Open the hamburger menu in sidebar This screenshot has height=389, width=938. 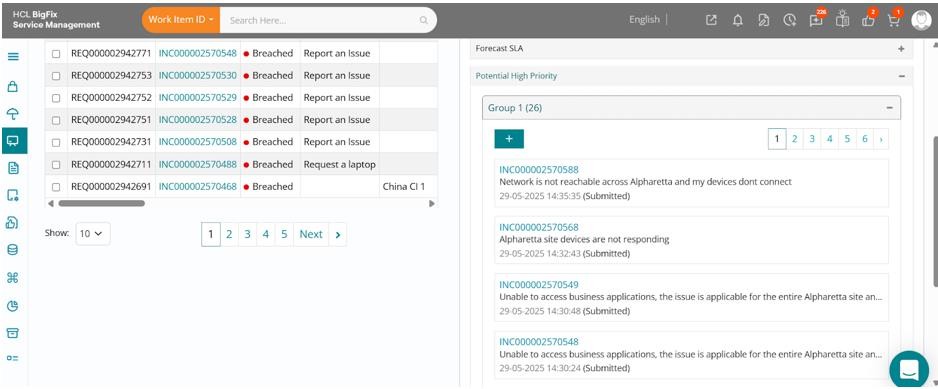coord(13,57)
